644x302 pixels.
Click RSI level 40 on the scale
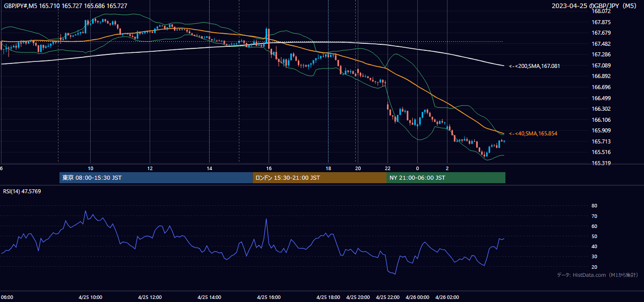tap(594, 246)
